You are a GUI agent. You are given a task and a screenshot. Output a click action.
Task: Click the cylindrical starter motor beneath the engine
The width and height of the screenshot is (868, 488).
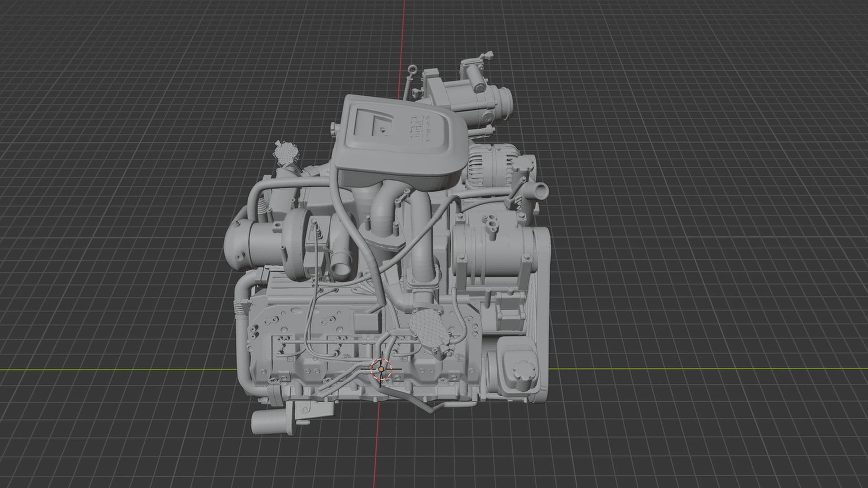pos(273,421)
